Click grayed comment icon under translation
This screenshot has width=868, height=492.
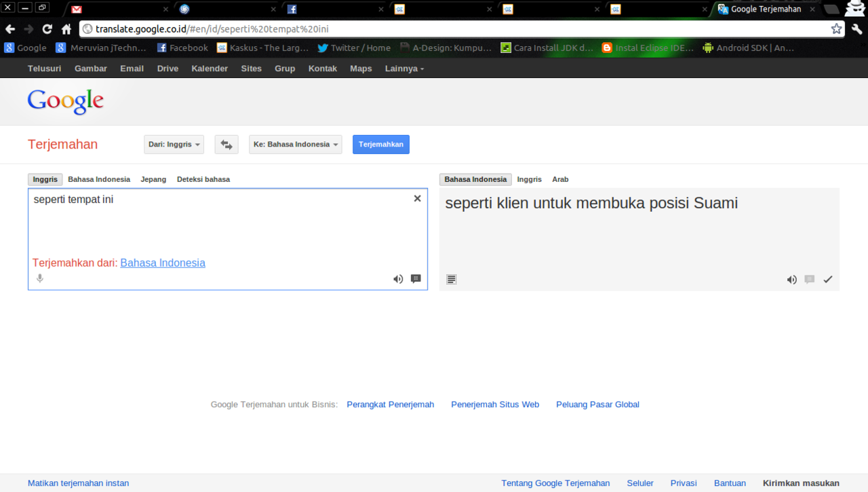click(809, 280)
